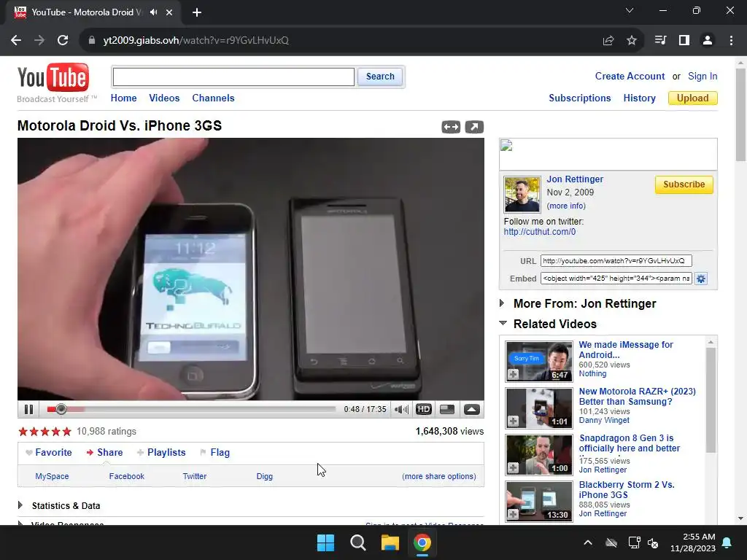Click the Favorite heart option
747x560 pixels.
coord(49,452)
